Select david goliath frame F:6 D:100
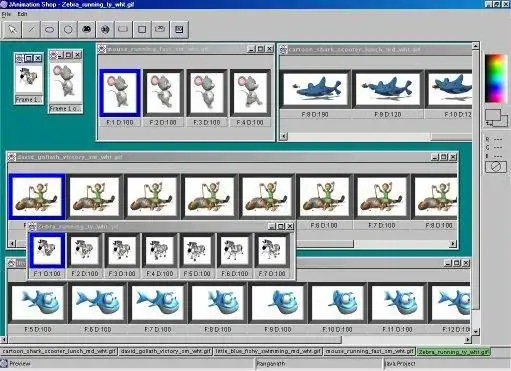This screenshot has height=371, width=511. (x=324, y=197)
